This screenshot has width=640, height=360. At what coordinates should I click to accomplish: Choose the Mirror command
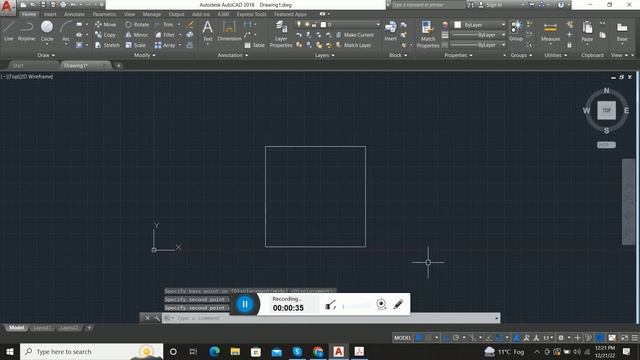136,35
